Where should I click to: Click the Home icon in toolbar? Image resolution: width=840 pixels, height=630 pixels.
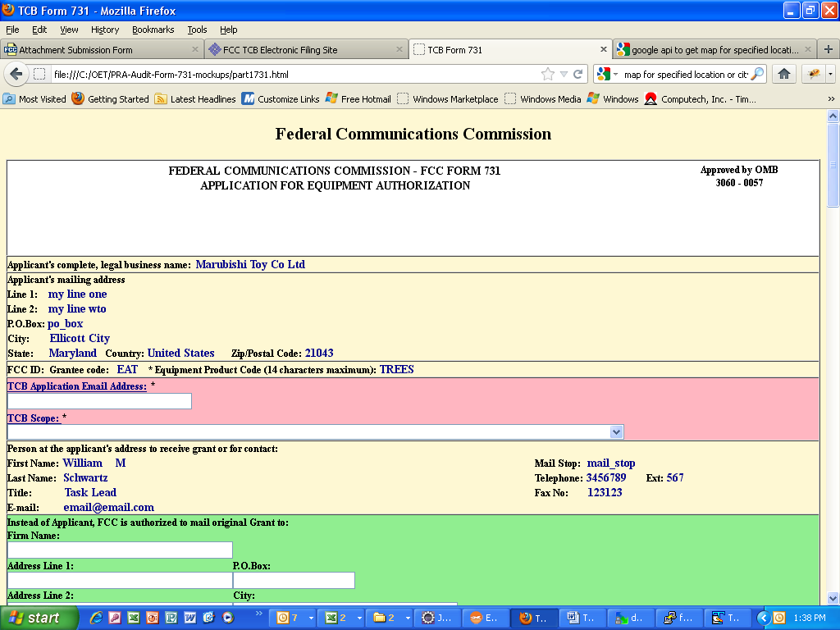(783, 74)
